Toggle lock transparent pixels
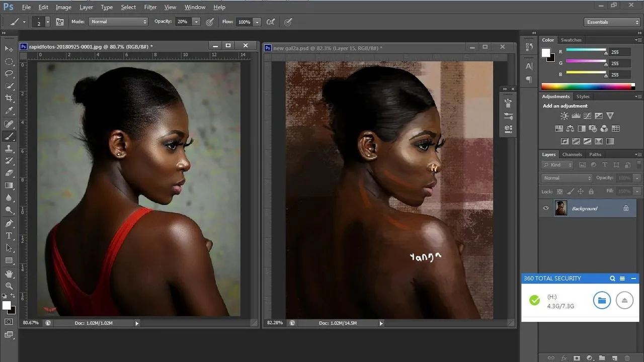 [x=559, y=192]
